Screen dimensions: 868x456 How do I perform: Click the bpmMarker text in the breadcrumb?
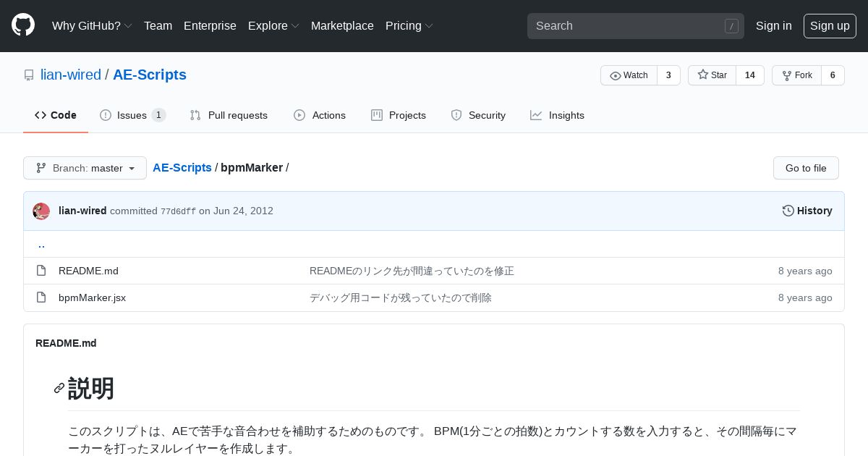pos(252,167)
